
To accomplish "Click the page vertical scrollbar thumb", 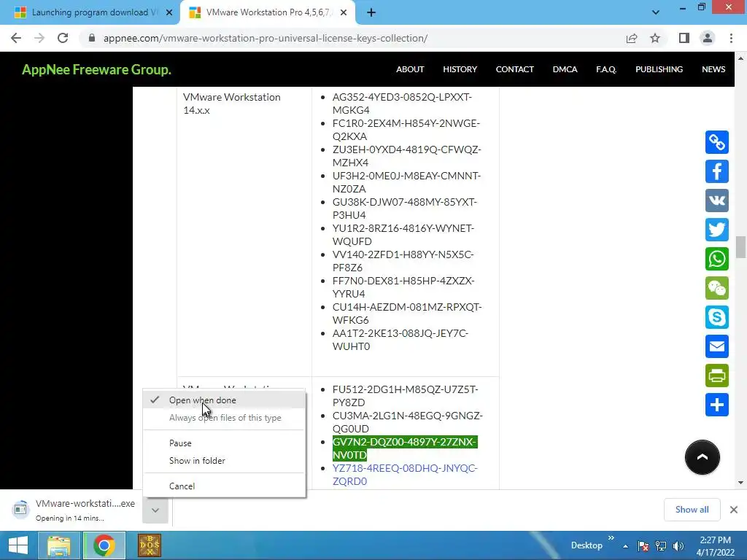I will coord(740,246).
